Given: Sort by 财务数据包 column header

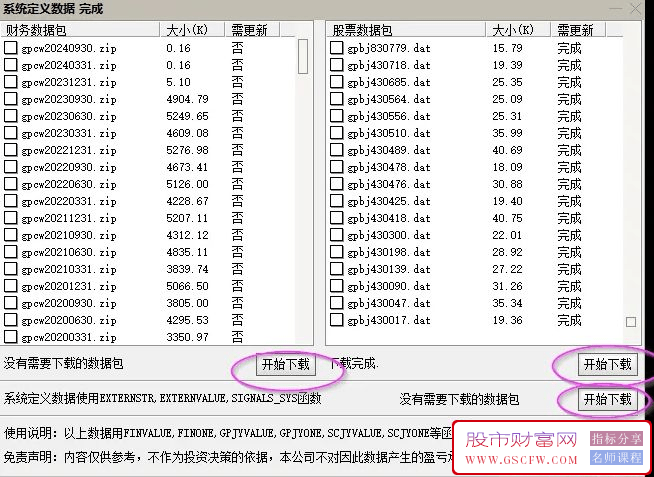Looking at the screenshot, I should (x=80, y=30).
